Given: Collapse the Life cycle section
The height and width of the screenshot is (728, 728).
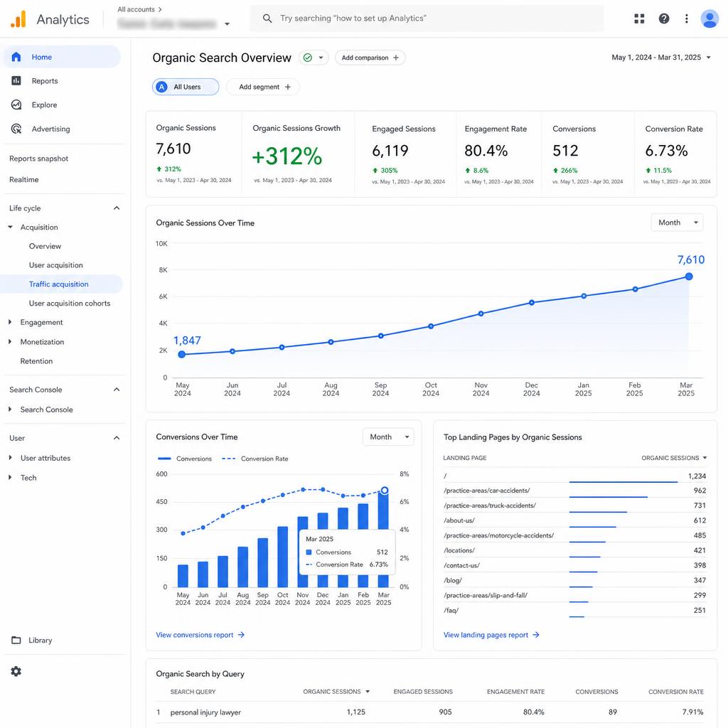Looking at the screenshot, I should 117,208.
